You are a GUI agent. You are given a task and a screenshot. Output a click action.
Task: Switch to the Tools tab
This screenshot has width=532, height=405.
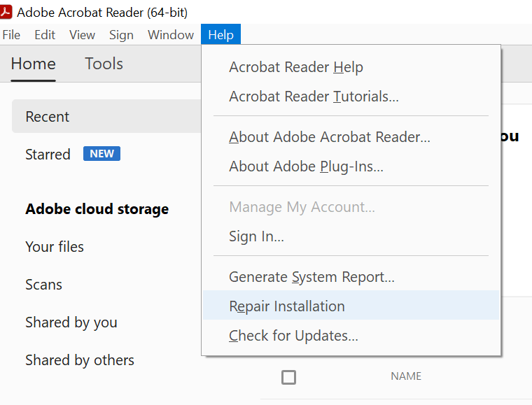(104, 64)
